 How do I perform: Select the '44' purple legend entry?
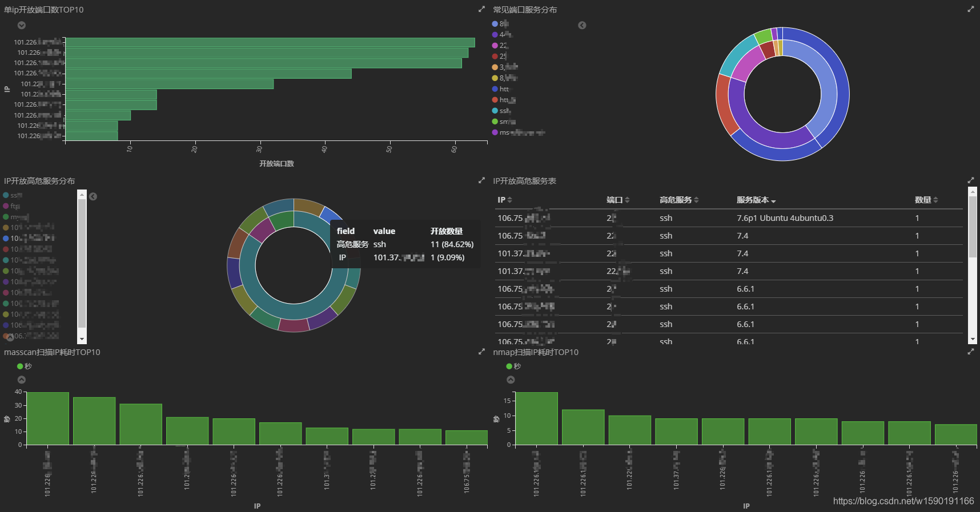[502, 35]
